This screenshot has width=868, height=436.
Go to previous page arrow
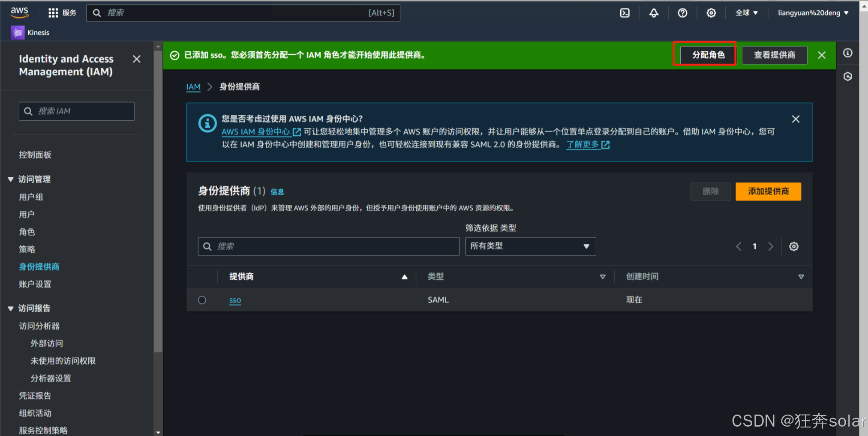point(739,247)
